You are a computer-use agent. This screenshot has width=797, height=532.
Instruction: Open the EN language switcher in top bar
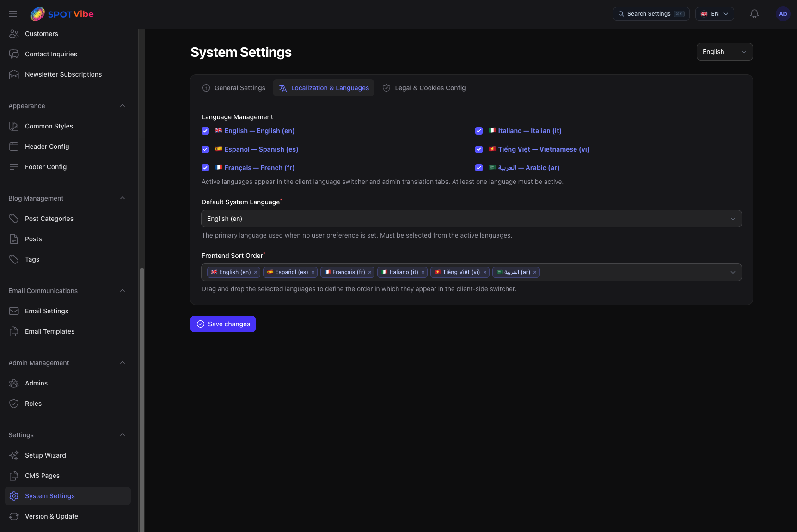(x=714, y=14)
